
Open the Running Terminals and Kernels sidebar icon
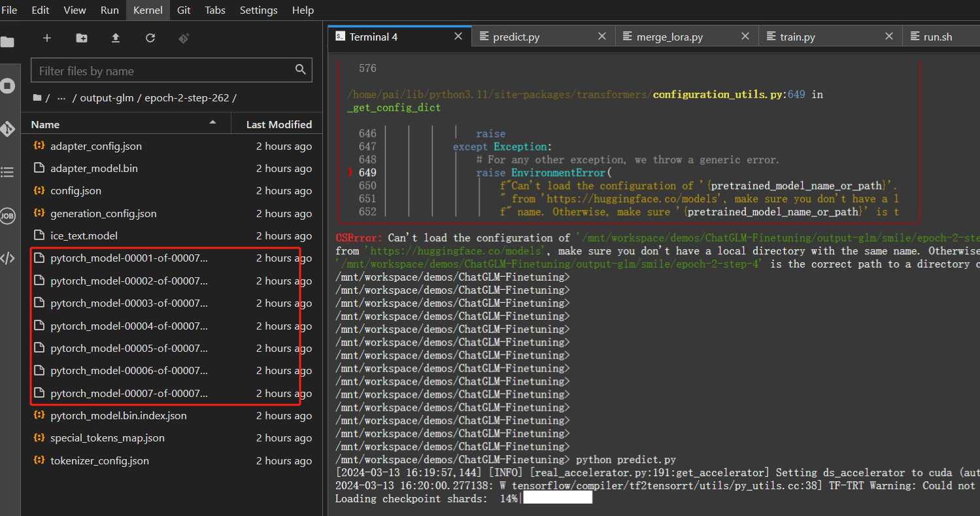point(7,86)
